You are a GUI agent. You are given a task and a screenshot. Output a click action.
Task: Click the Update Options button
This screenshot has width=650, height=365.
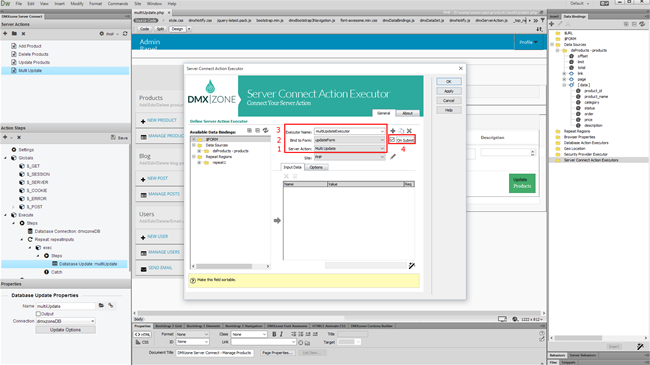[x=65, y=330]
